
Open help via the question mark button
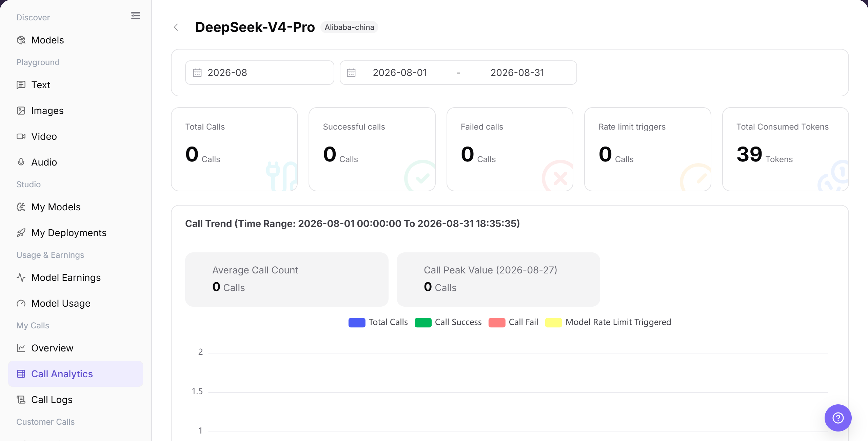[x=838, y=418]
